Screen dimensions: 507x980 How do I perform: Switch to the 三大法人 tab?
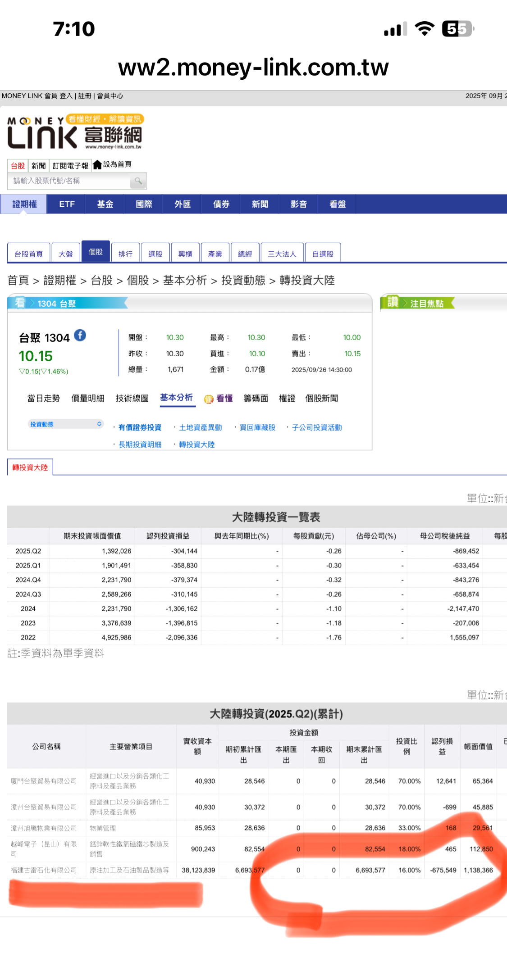(282, 254)
